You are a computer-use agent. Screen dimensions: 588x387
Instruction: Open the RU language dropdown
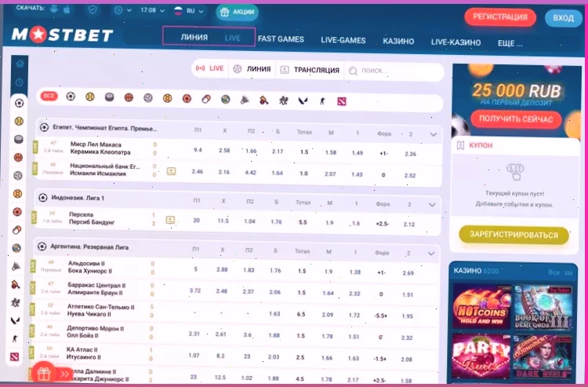pyautogui.click(x=189, y=11)
